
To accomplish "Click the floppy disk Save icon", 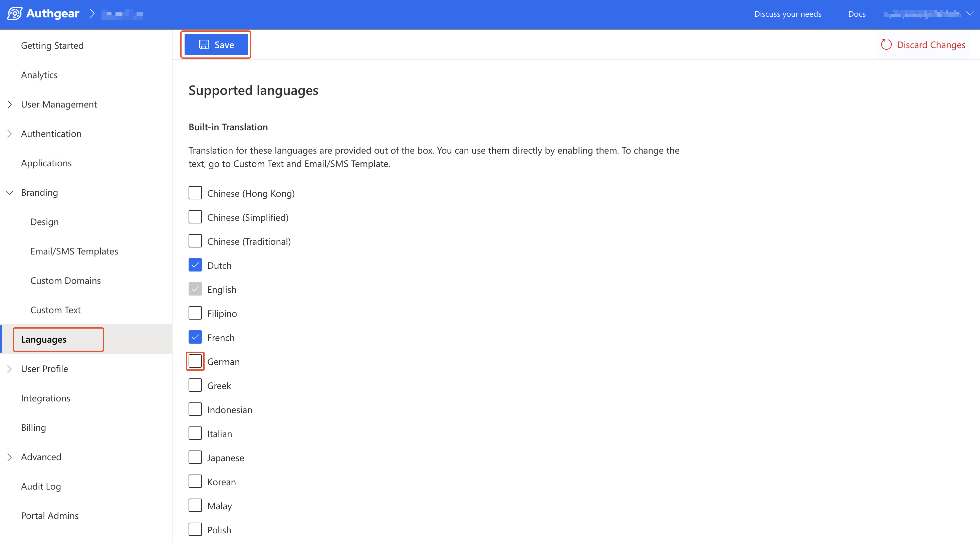I will tap(204, 45).
